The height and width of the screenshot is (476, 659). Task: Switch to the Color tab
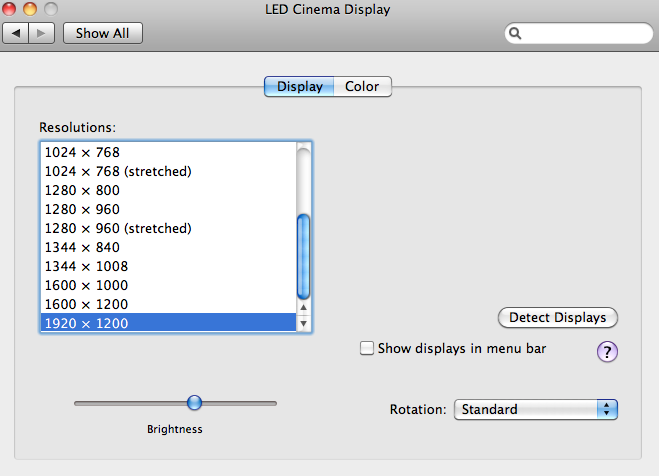tap(362, 87)
